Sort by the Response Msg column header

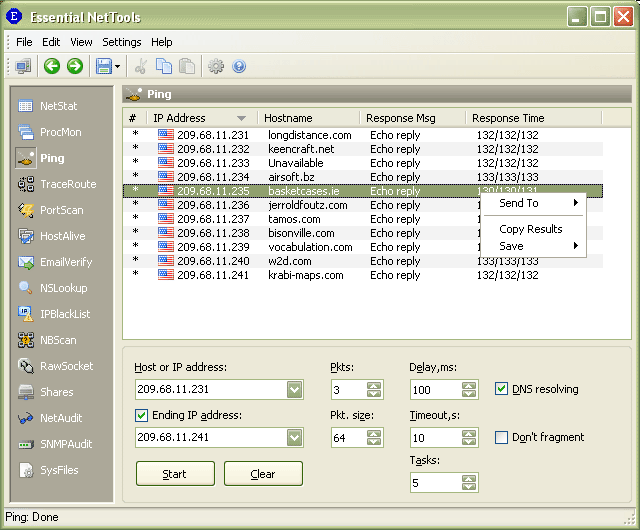click(x=413, y=118)
